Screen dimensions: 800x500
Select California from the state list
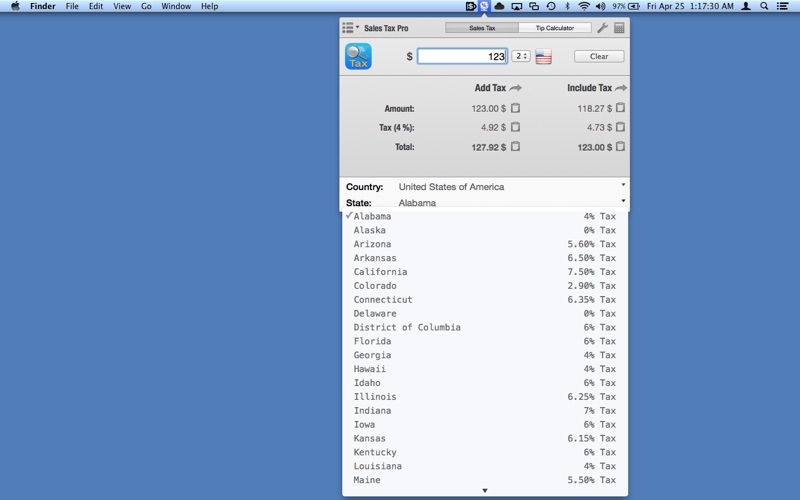click(380, 272)
